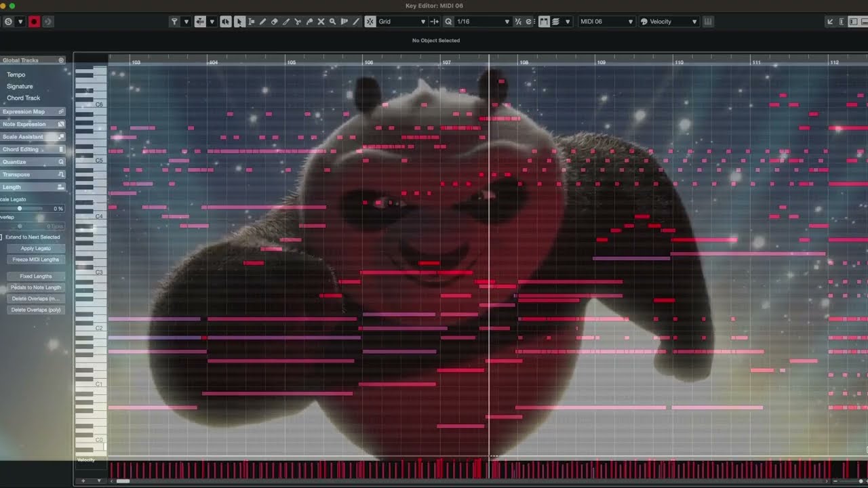The height and width of the screenshot is (488, 868).
Task: Open the Note Expression tab
Action: [33, 124]
